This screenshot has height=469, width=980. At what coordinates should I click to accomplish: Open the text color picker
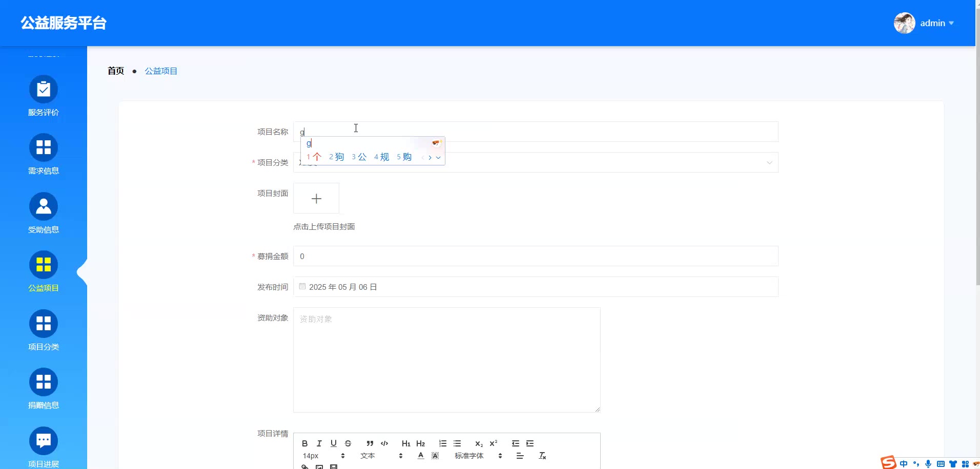pyautogui.click(x=421, y=456)
